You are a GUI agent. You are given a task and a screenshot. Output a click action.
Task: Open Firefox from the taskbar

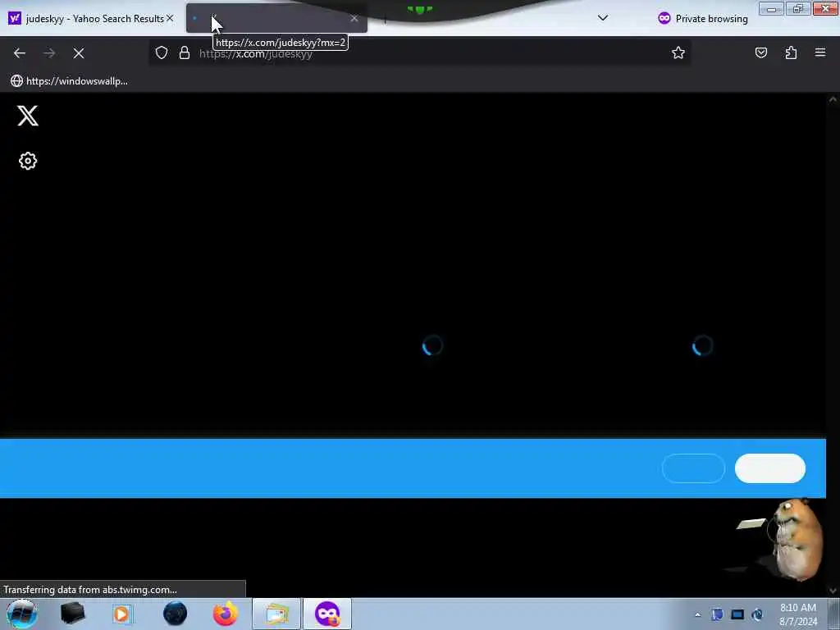coord(226,614)
